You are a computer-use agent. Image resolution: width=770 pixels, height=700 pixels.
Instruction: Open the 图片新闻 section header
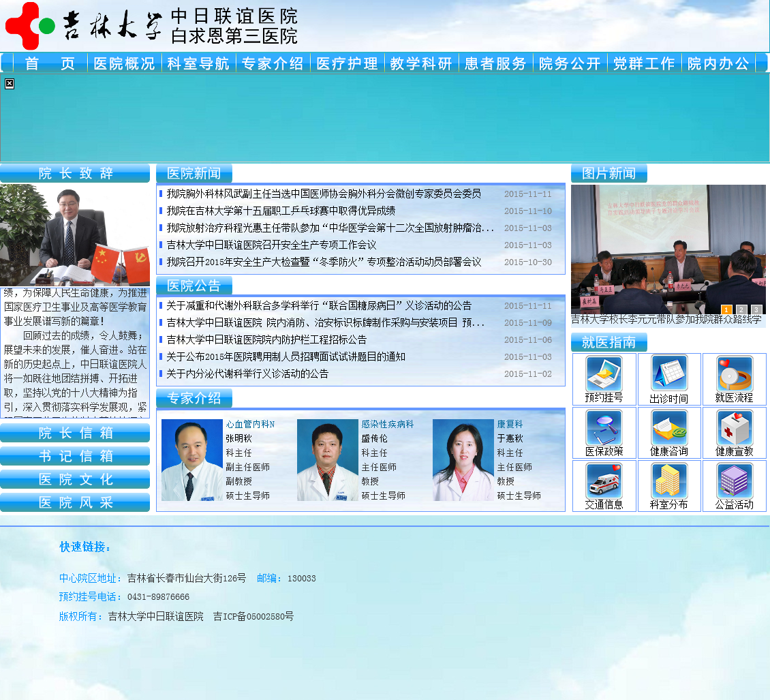click(609, 173)
